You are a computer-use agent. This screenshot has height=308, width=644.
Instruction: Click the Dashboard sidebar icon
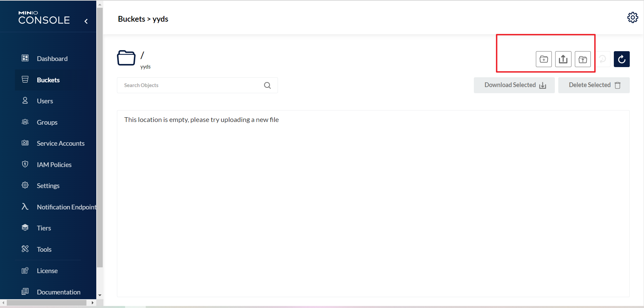click(x=25, y=58)
